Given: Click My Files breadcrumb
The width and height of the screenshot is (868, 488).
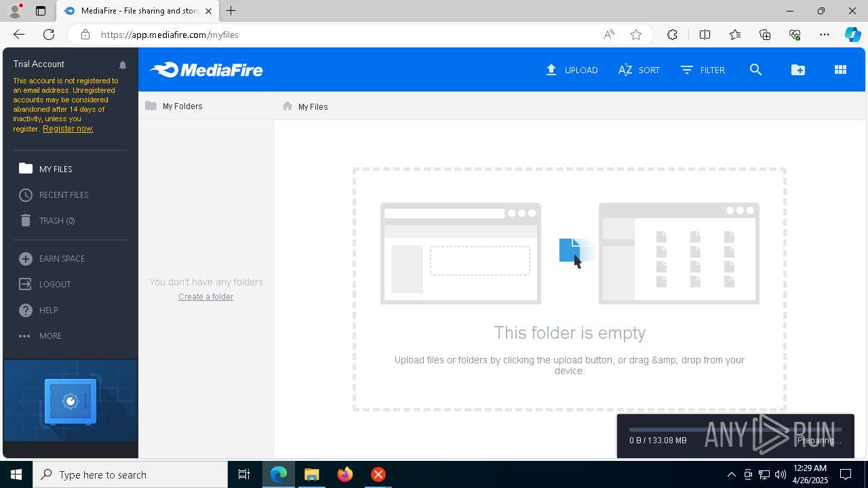Looking at the screenshot, I should 313,106.
